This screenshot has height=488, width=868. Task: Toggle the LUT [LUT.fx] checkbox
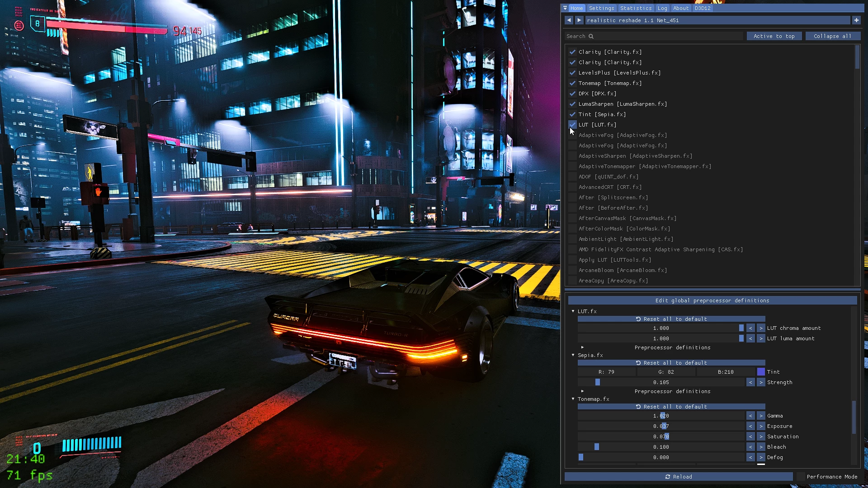pos(572,125)
